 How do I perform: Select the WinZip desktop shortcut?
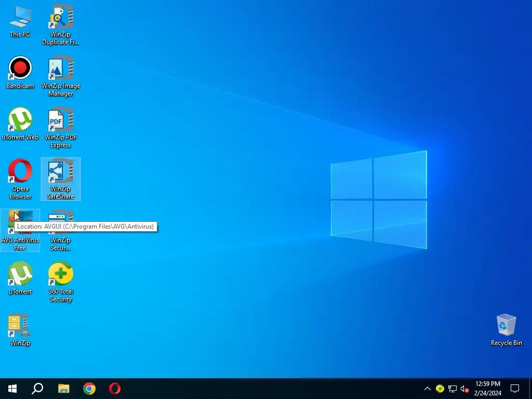point(20,330)
